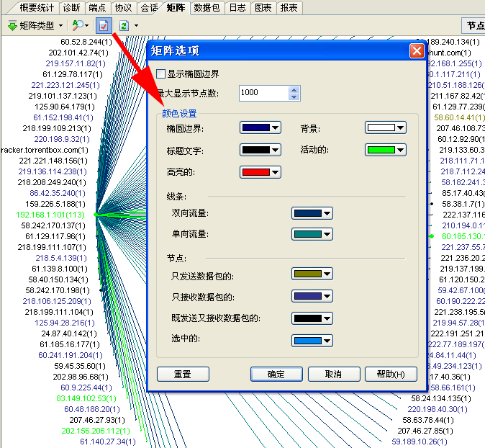Click the 最大显示节点数 input field

(263, 93)
